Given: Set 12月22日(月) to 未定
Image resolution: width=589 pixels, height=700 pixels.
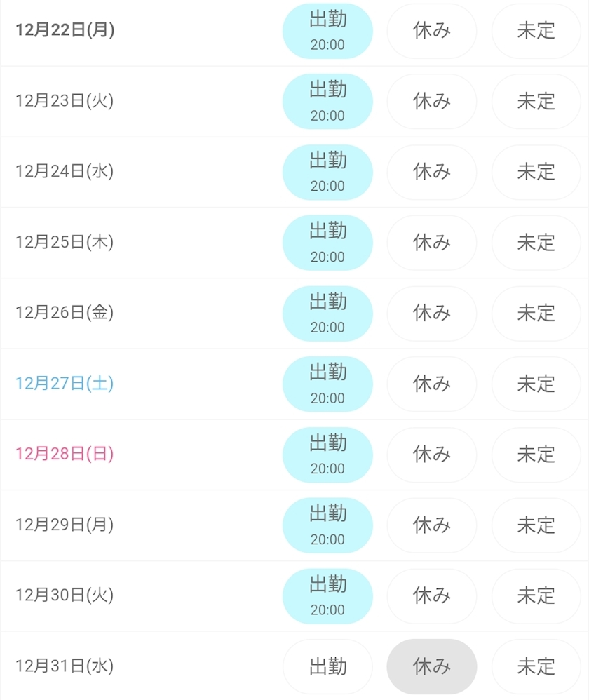Looking at the screenshot, I should (536, 31).
